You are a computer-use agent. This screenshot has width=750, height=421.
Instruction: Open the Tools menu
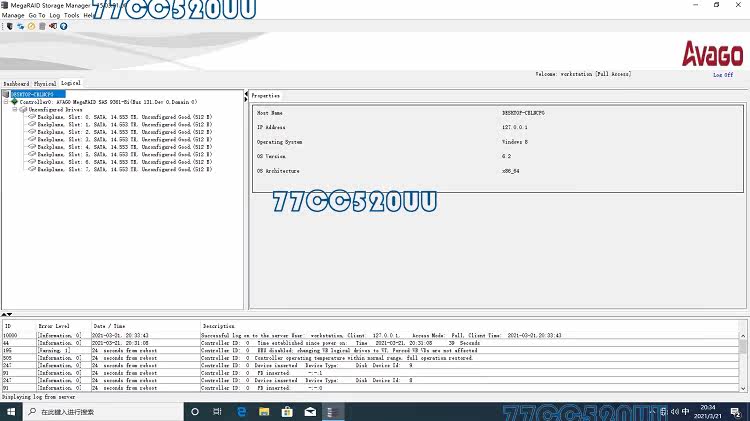(71, 15)
